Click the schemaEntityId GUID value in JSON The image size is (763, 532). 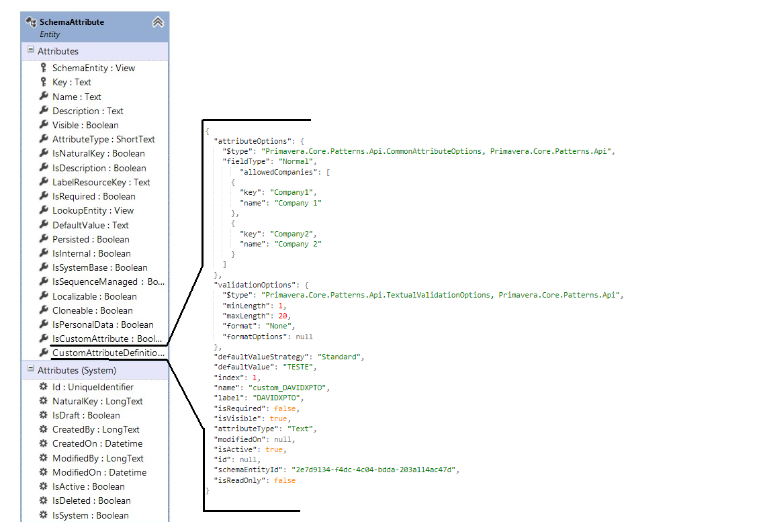(373, 470)
